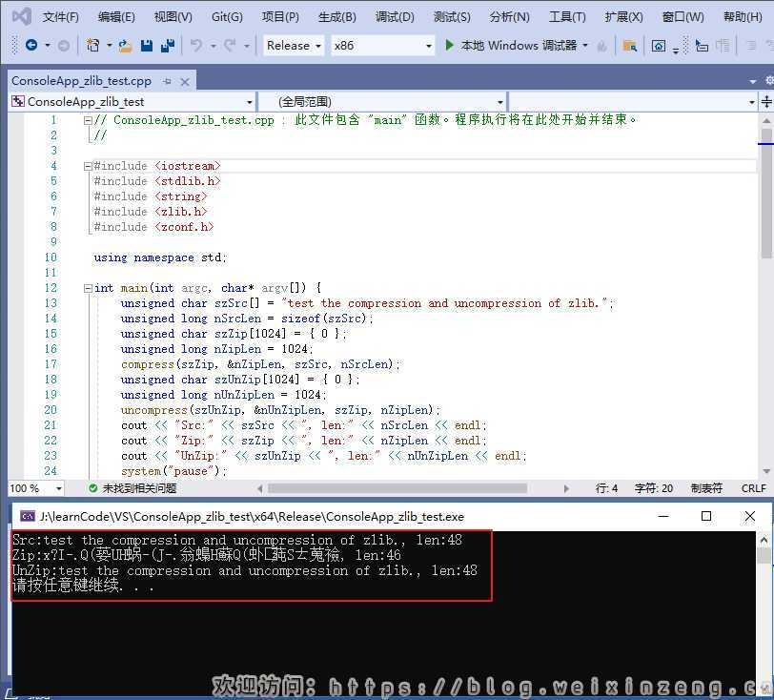Image resolution: width=774 pixels, height=700 pixels.
Task: Click the 行: 4 line indicator
Action: tap(606, 488)
